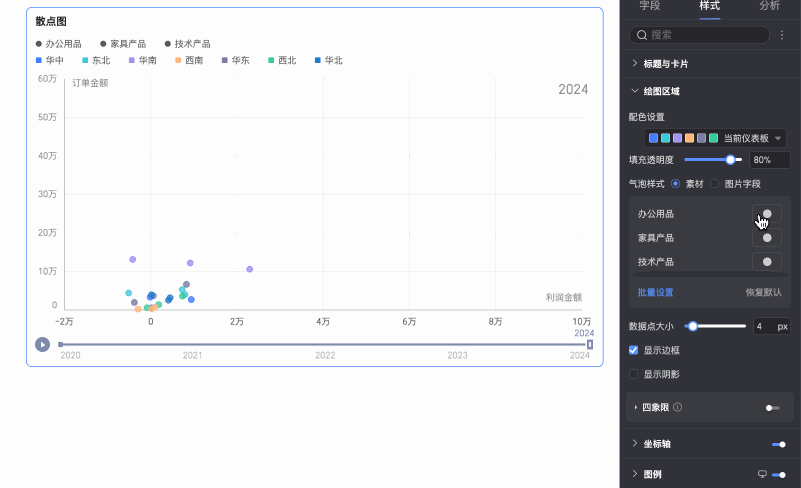The width and height of the screenshot is (801, 488).
Task: Click the 订单金额 axis label
Action: click(90, 83)
